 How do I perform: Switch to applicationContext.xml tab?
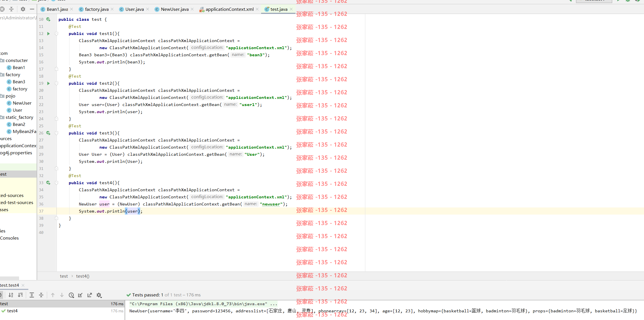(230, 9)
